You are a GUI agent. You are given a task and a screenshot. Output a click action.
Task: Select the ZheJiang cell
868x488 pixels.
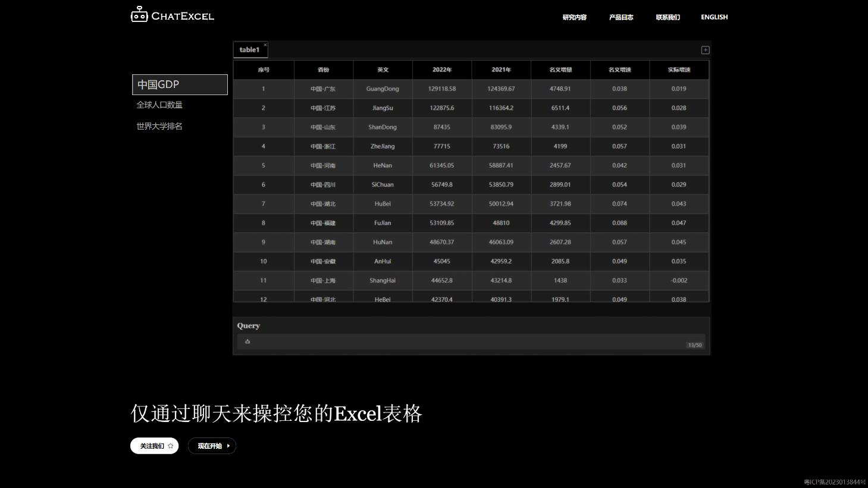tap(383, 146)
